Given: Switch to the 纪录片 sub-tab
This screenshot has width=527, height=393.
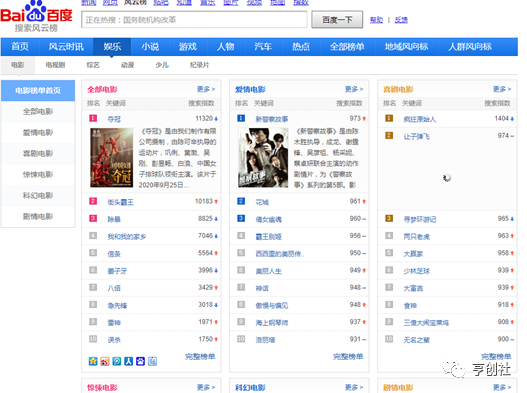Looking at the screenshot, I should tap(200, 65).
